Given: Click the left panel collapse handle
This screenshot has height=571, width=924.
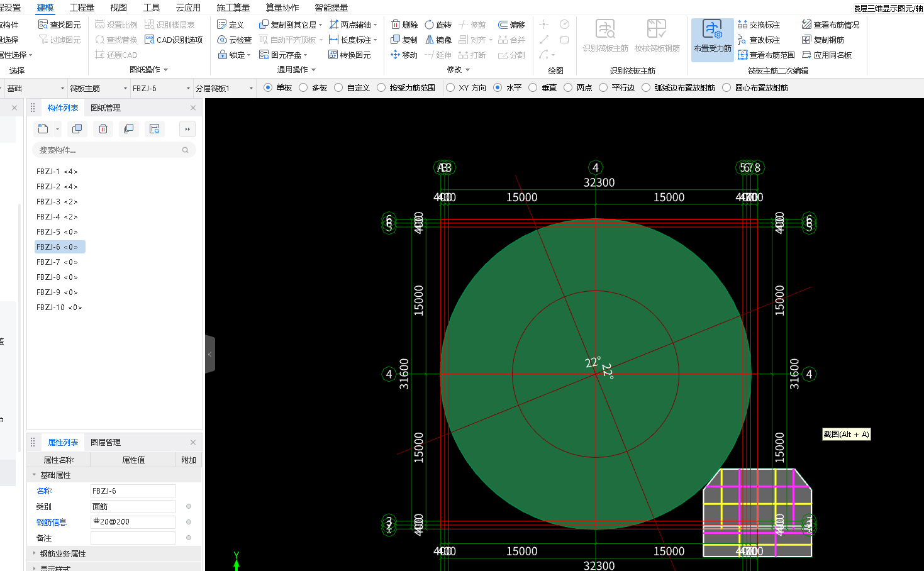Looking at the screenshot, I should 210,354.
